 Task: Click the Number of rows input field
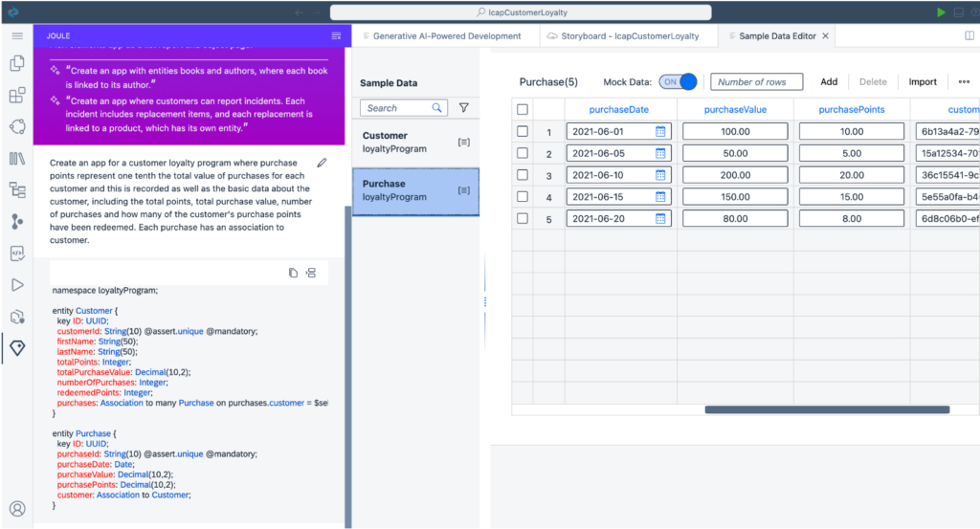pos(756,82)
